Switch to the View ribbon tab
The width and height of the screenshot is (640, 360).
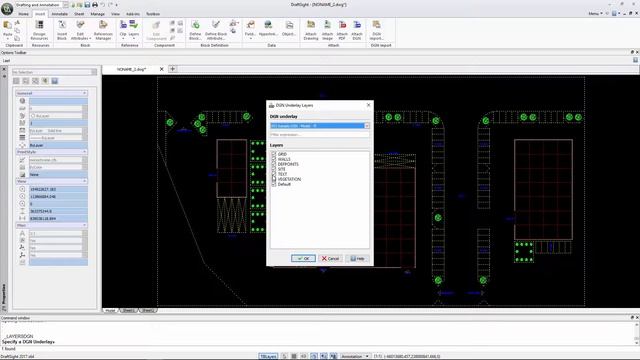pos(116,14)
